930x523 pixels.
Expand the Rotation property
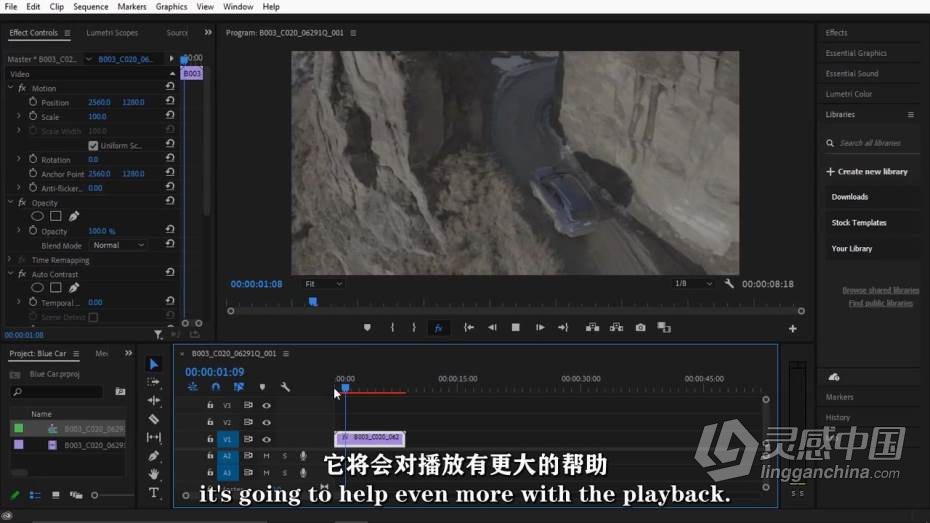[18, 160]
